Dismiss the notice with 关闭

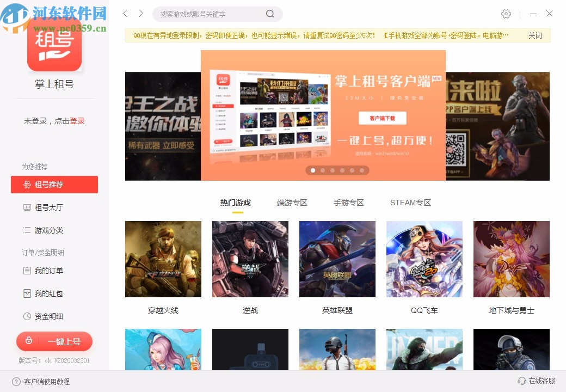(535, 35)
